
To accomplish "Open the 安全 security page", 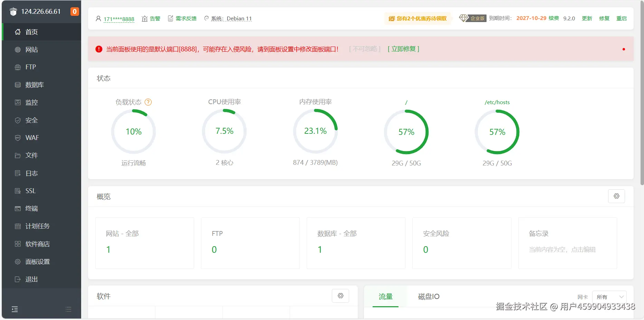I will [41, 120].
